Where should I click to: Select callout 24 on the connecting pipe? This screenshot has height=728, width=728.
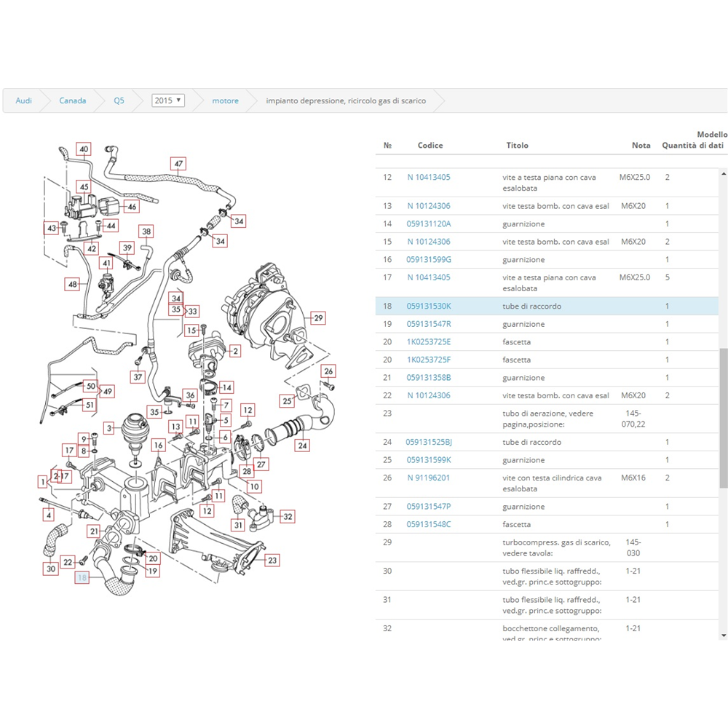[302, 445]
